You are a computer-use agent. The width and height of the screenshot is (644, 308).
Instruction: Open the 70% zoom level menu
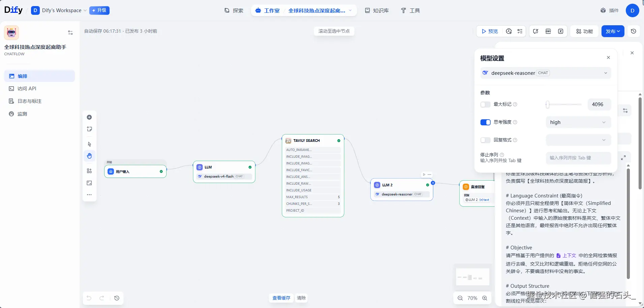472,298
